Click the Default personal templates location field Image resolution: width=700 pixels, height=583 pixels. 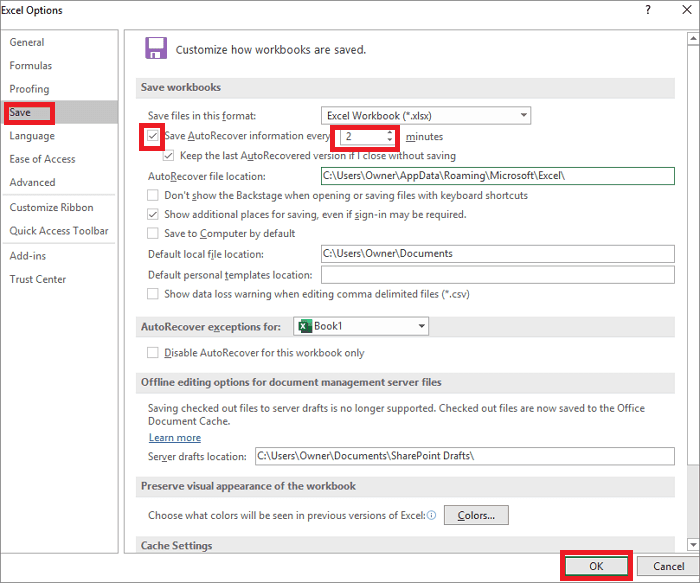coord(498,275)
